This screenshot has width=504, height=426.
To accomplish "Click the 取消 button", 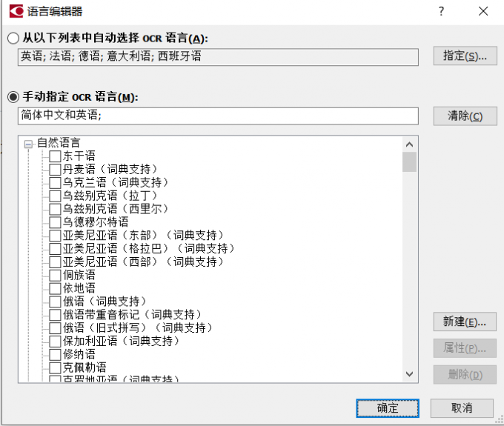I will point(462,408).
